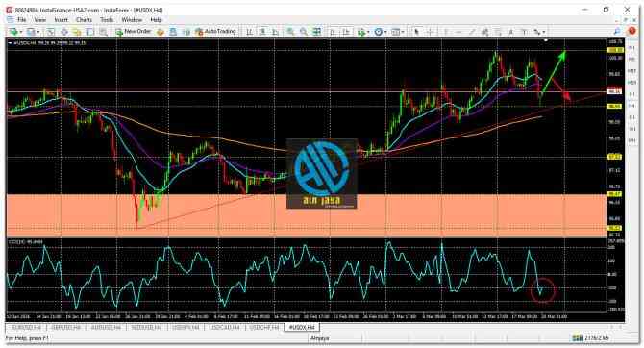Image resolution: width=644 pixels, height=348 pixels.
Task: Select the #USDX,H4 chart tab
Action: [302, 328]
